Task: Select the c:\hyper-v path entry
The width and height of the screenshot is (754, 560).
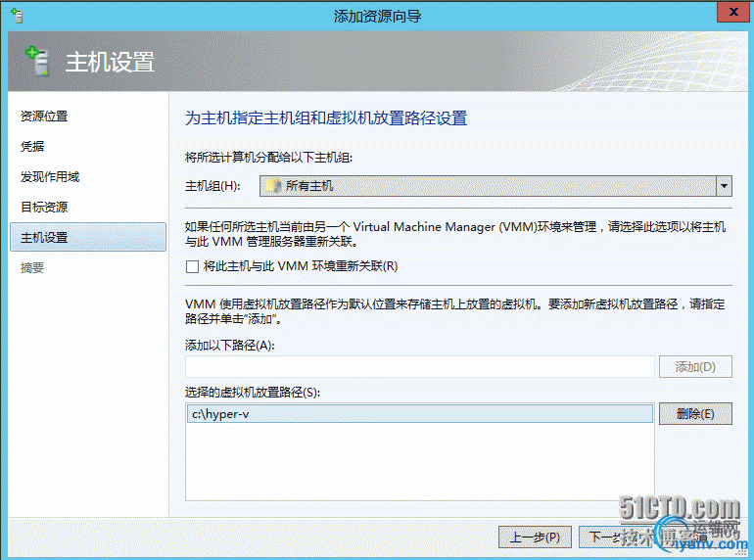Action: (x=420, y=414)
